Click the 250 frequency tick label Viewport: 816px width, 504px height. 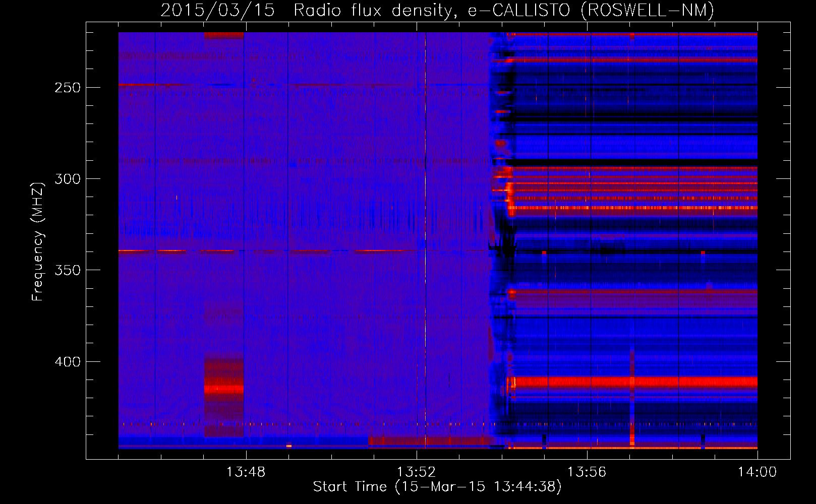tap(67, 88)
